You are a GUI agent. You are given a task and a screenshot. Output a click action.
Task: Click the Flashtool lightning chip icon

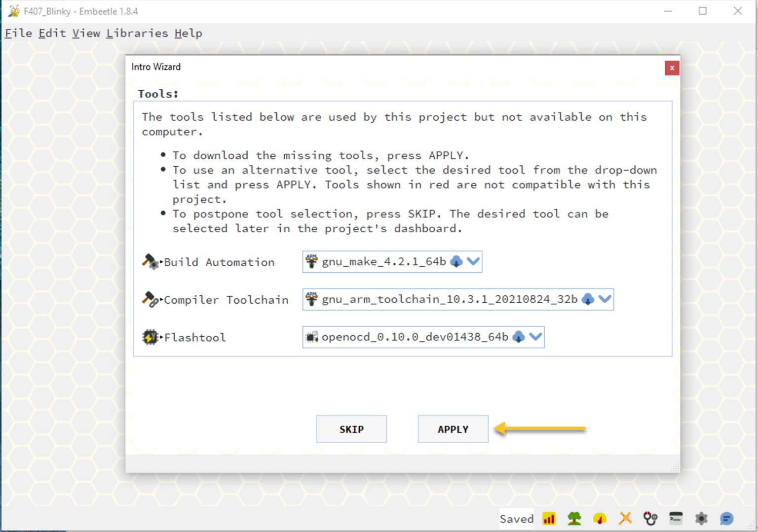pos(150,337)
